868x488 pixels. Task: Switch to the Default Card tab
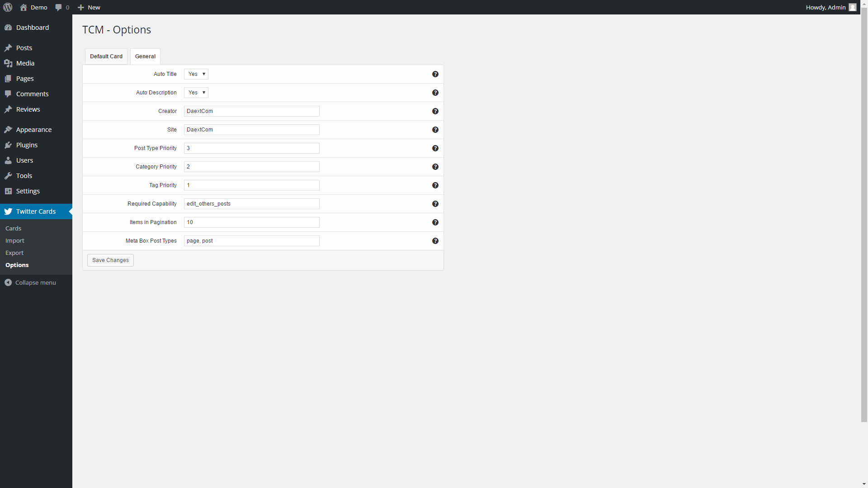106,56
